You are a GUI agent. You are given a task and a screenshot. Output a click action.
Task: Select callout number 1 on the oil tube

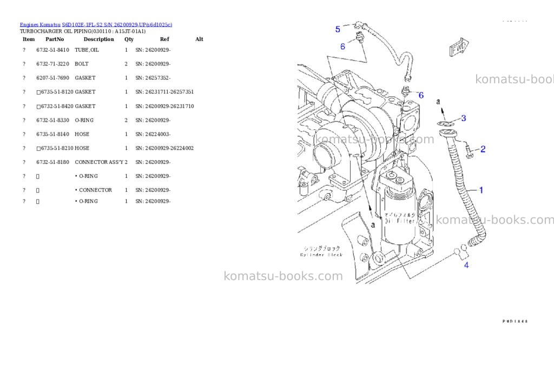click(481, 190)
